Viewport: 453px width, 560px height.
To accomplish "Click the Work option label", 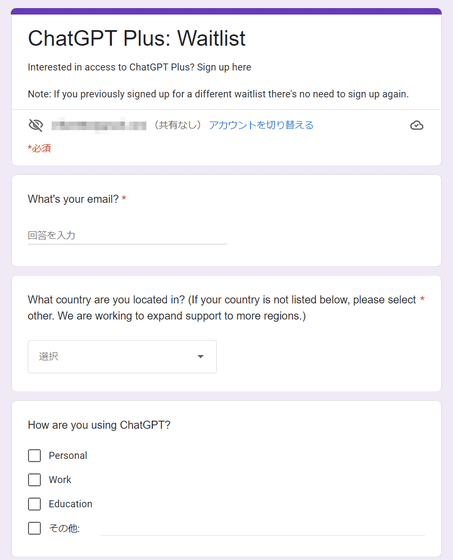I will (60, 480).
